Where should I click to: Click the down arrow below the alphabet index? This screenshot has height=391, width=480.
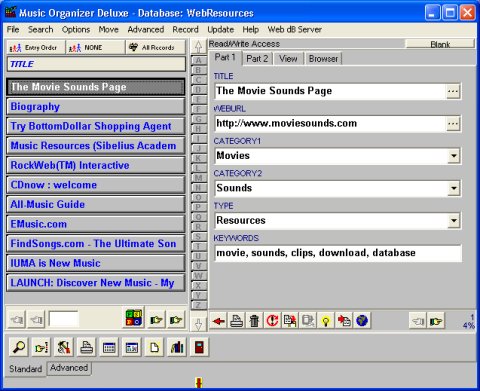198,324
